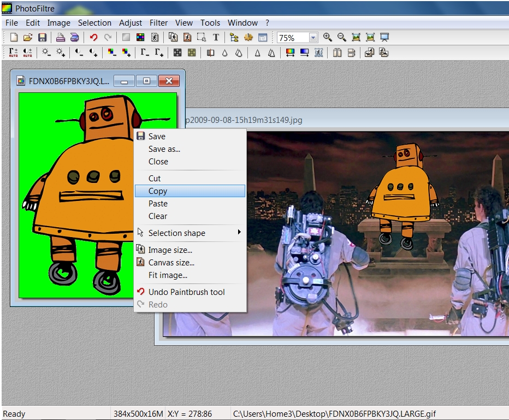The height and width of the screenshot is (420, 509).
Task: Click the Scanner import icon
Action: 75,37
